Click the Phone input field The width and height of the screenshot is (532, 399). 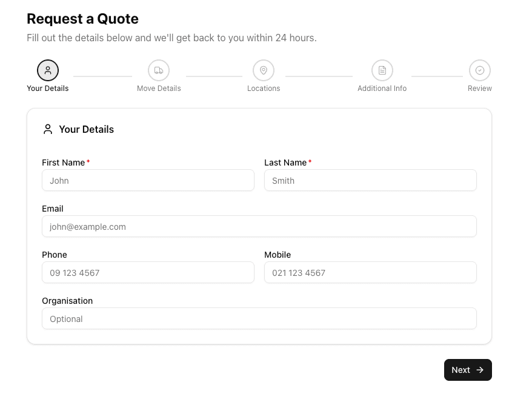tap(148, 272)
